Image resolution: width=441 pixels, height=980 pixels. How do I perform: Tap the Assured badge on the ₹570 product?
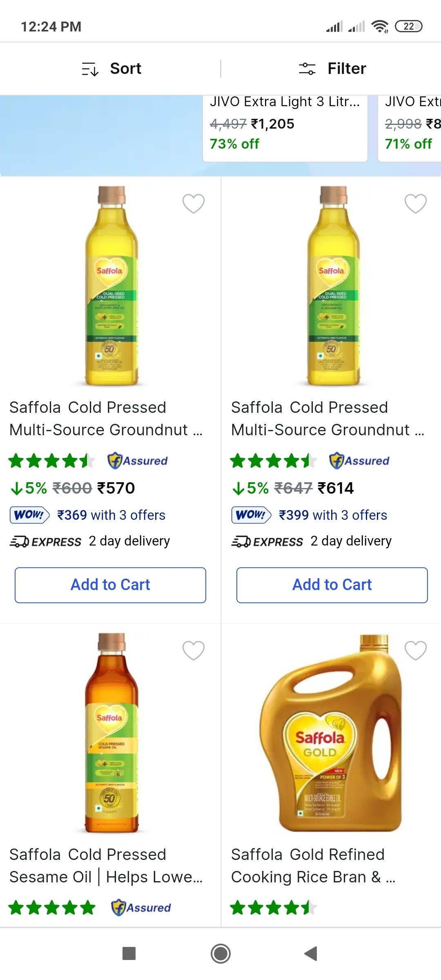click(138, 461)
